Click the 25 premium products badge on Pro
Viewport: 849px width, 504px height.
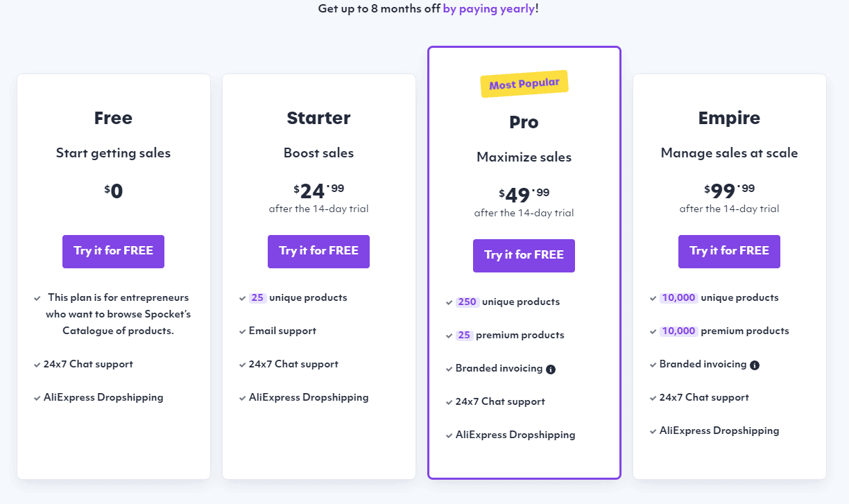point(465,335)
